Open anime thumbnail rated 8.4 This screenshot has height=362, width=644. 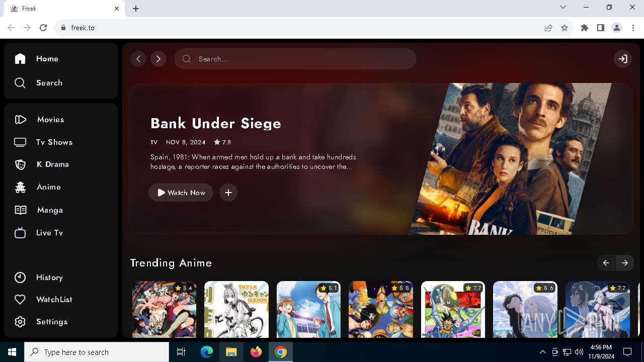point(165,310)
